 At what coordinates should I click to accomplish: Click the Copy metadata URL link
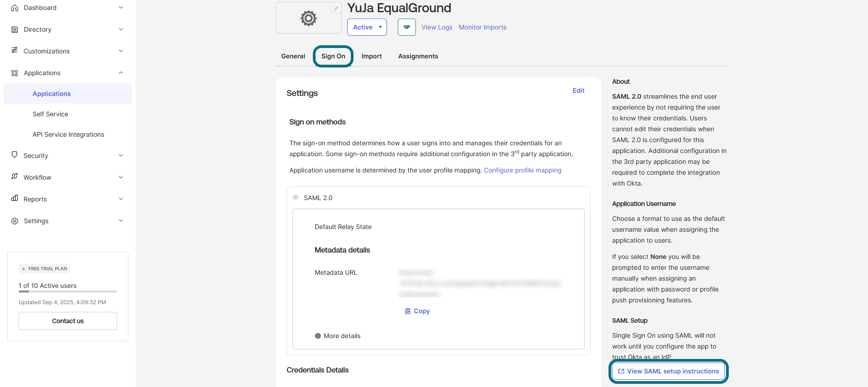[x=417, y=311]
